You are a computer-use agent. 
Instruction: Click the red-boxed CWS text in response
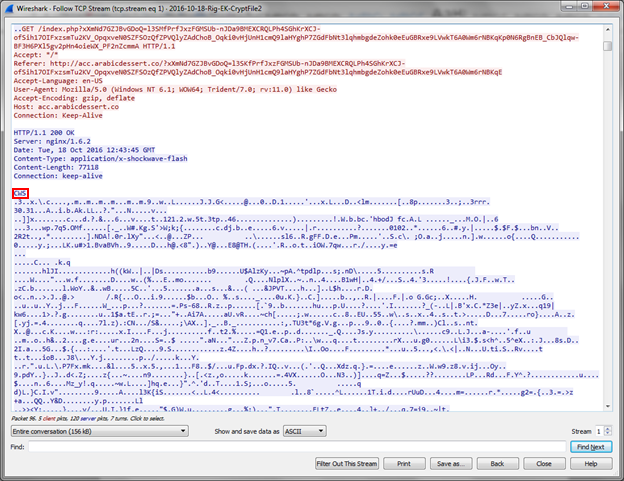point(20,192)
